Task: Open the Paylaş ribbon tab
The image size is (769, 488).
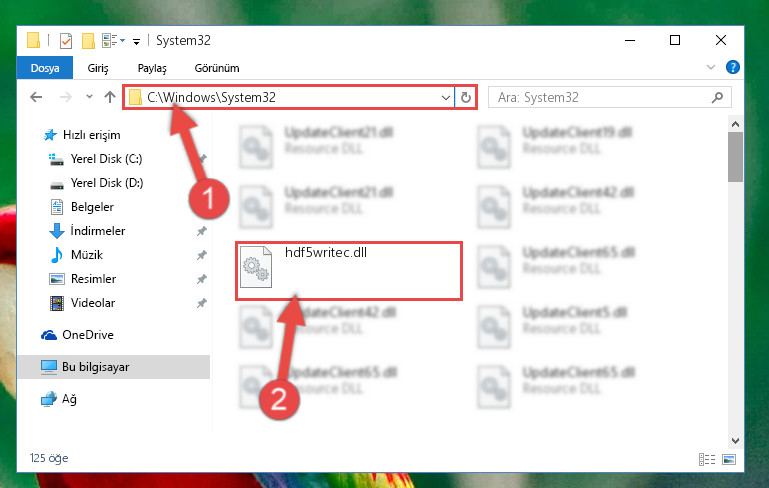Action: click(152, 68)
